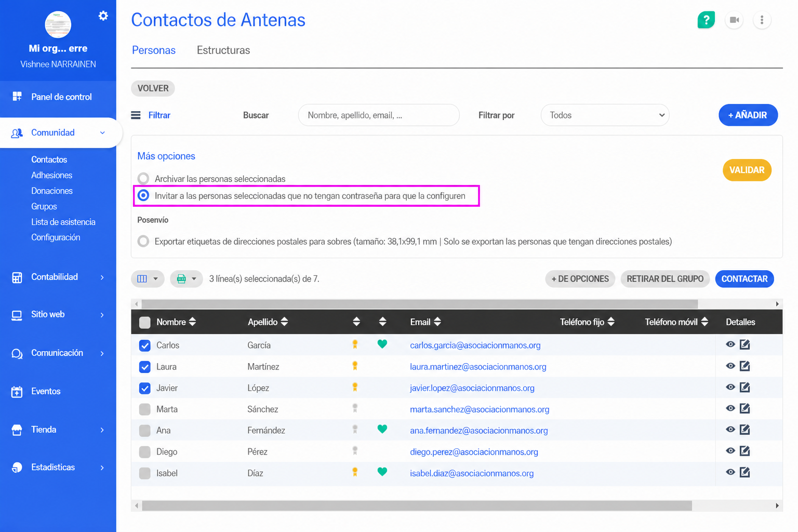
Task: Click the green heart for Isabel Díaz
Action: pos(382,472)
